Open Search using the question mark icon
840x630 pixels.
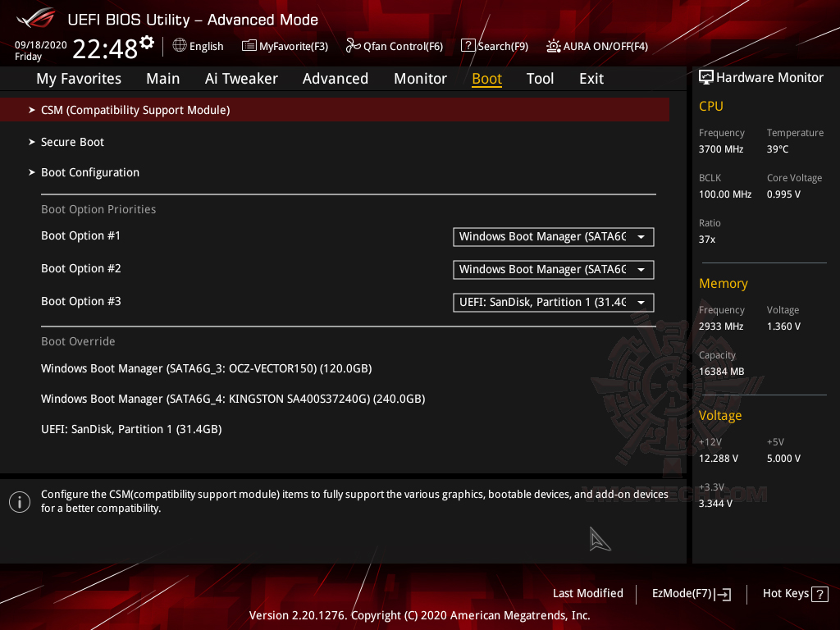tap(468, 46)
